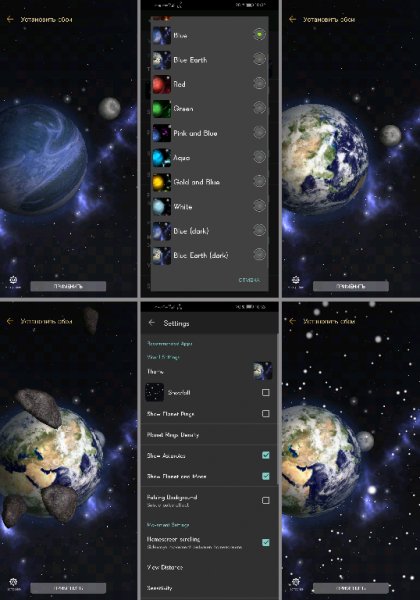Tap the Blue theme thumbnail
420x600 pixels.
click(161, 36)
